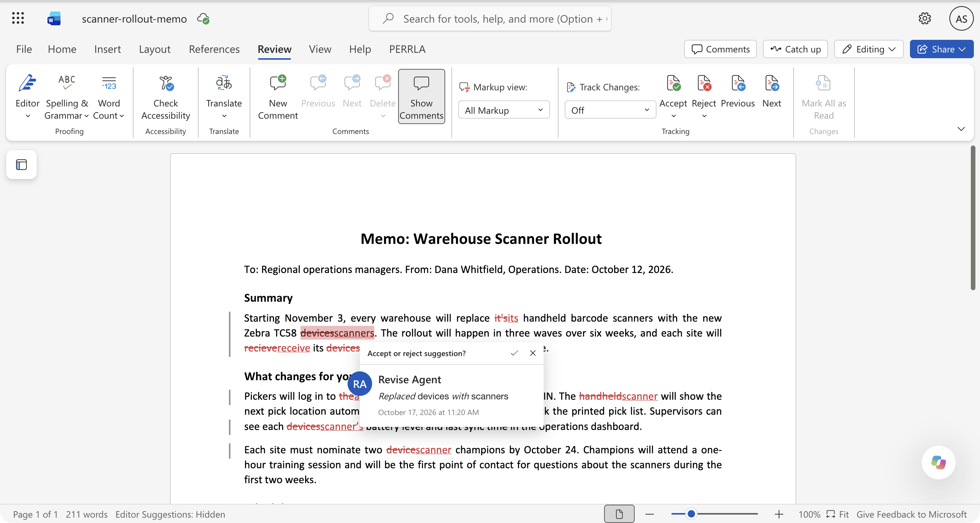Click the Share button

click(941, 49)
